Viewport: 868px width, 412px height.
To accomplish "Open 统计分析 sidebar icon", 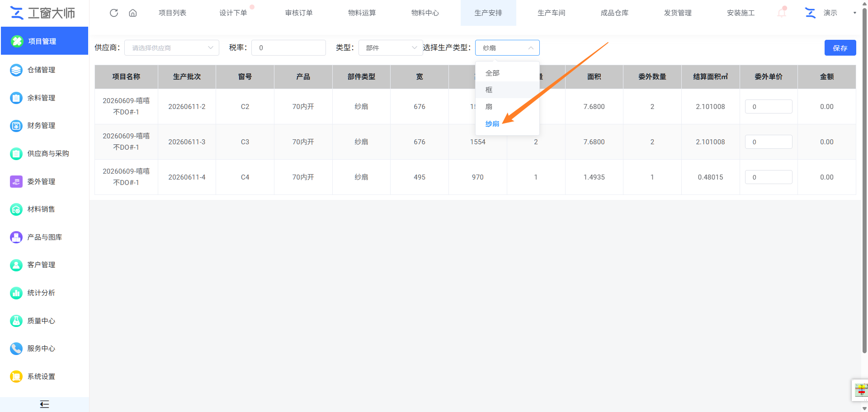I will (x=16, y=293).
